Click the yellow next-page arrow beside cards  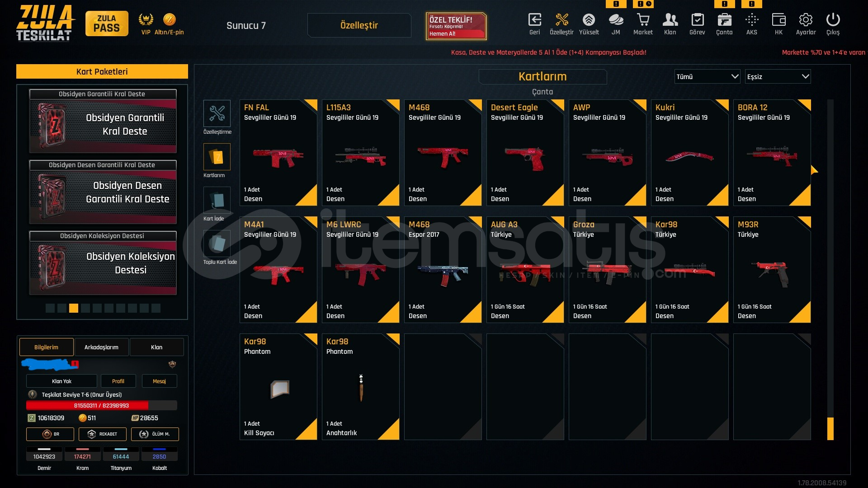[814, 170]
